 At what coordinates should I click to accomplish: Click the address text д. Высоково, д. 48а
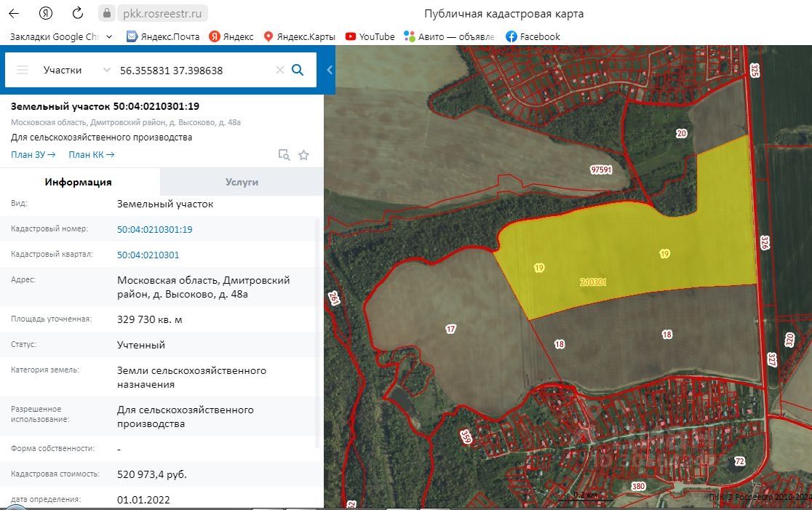click(203, 287)
